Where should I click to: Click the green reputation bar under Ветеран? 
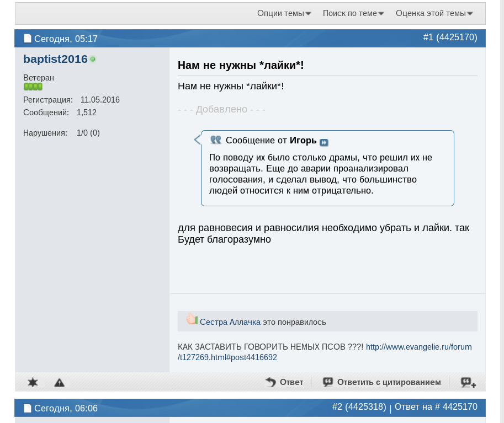pyautogui.click(x=33, y=87)
